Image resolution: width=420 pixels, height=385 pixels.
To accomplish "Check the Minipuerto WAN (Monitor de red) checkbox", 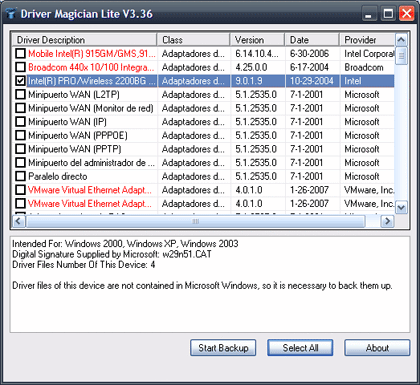I will click(x=21, y=108).
